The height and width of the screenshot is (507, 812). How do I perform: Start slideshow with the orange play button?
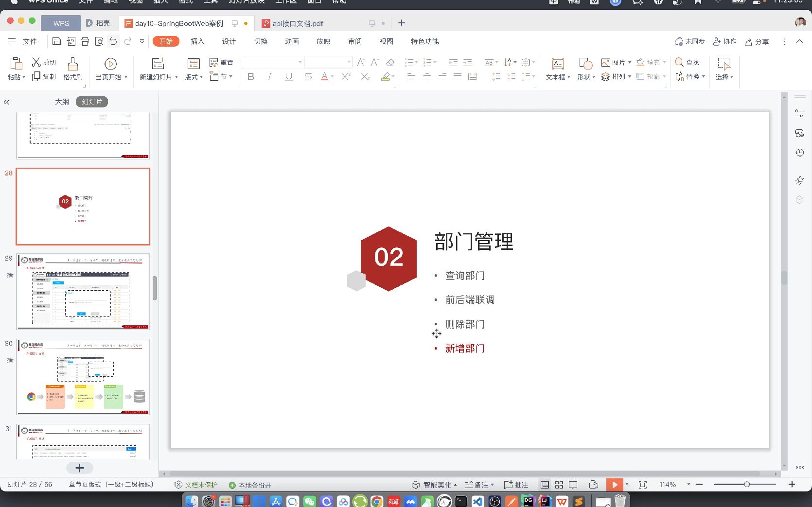pyautogui.click(x=614, y=484)
